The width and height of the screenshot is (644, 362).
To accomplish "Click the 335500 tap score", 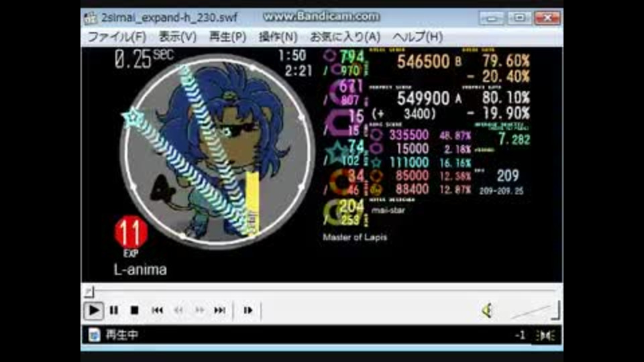I will click(x=409, y=135).
